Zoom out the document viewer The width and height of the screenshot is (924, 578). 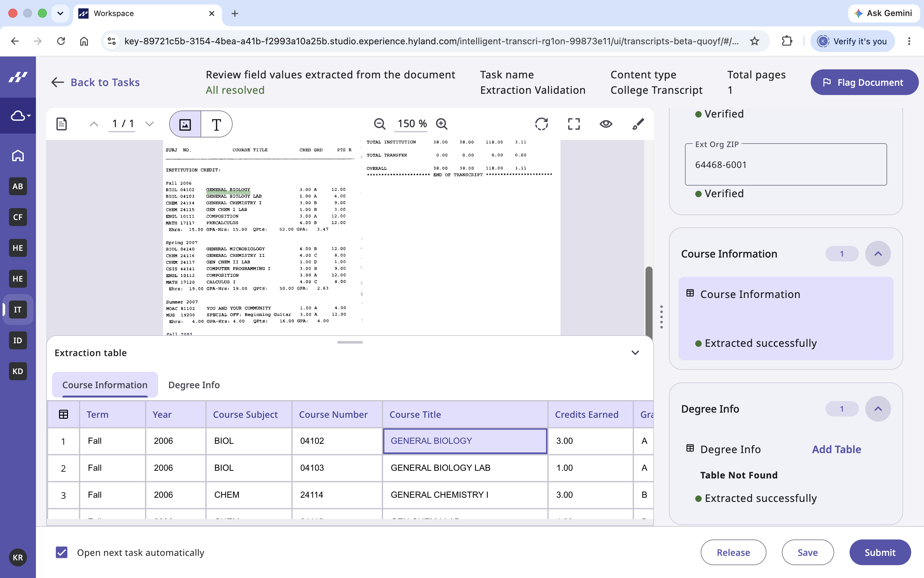coord(380,124)
